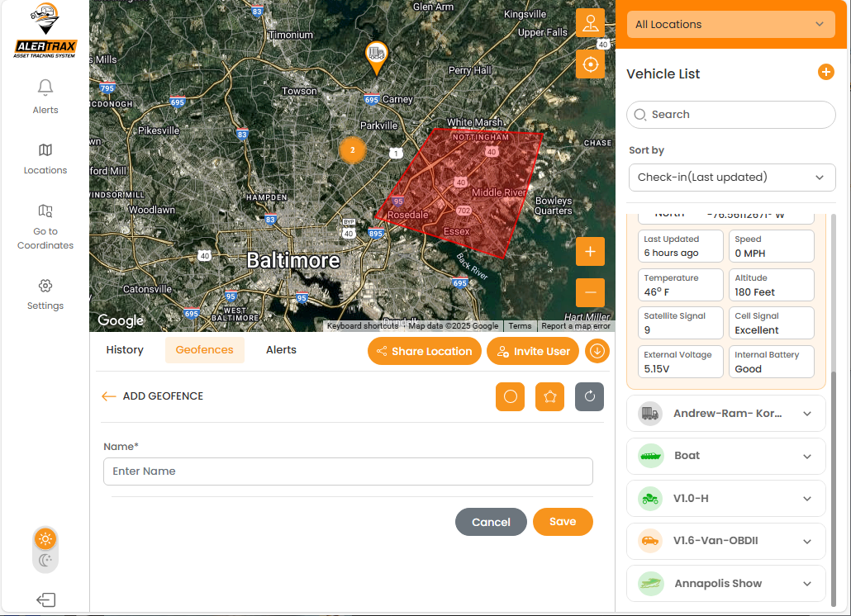Click Andrew-Ram truck vehicle icon

pyautogui.click(x=649, y=414)
